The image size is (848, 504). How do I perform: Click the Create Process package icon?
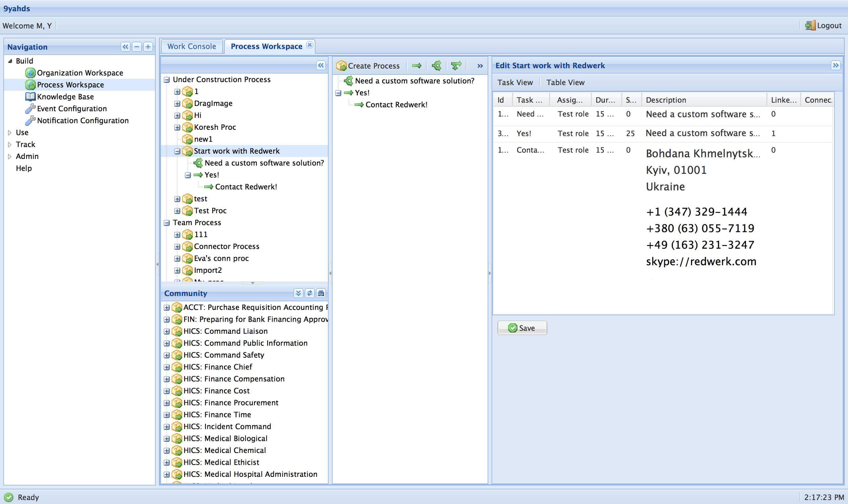(x=341, y=66)
